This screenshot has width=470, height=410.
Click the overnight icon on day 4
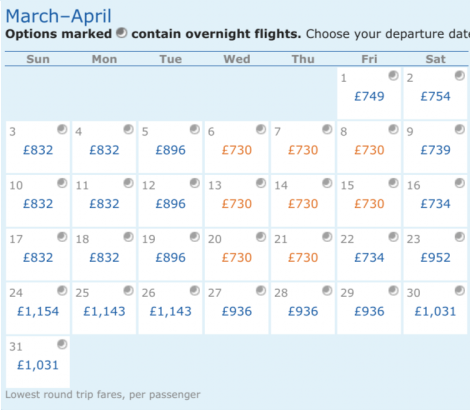[x=128, y=129]
